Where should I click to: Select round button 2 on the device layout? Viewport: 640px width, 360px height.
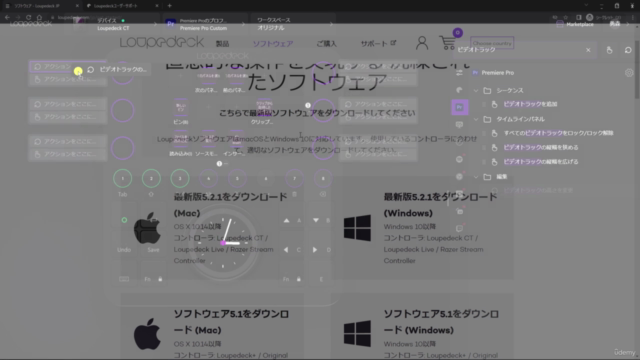click(151, 178)
